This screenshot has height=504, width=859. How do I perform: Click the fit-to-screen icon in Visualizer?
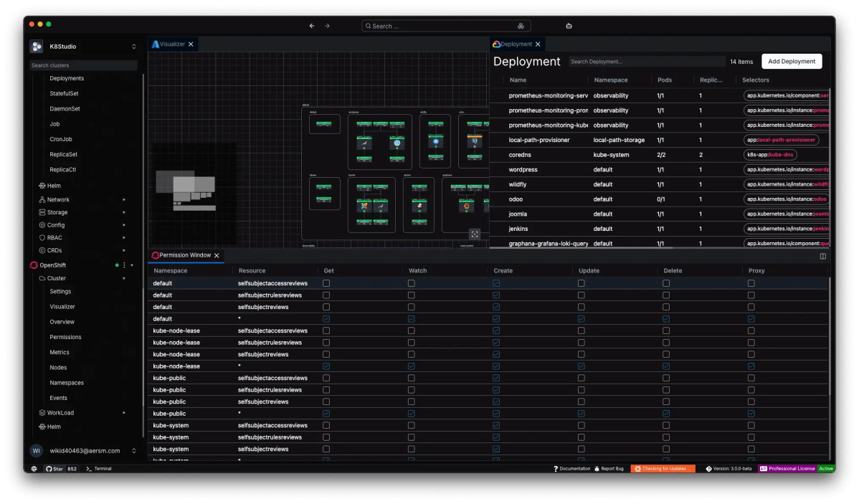click(475, 234)
